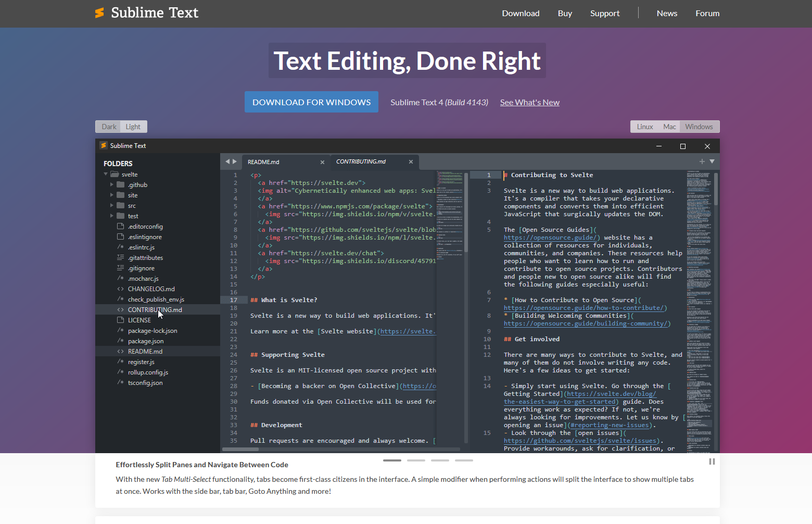Open the News page
This screenshot has width=812, height=524.
(x=667, y=14)
